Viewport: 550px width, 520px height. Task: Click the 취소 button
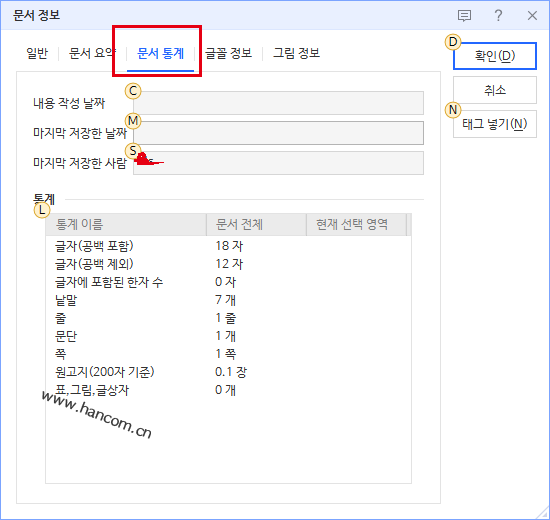pos(495,90)
